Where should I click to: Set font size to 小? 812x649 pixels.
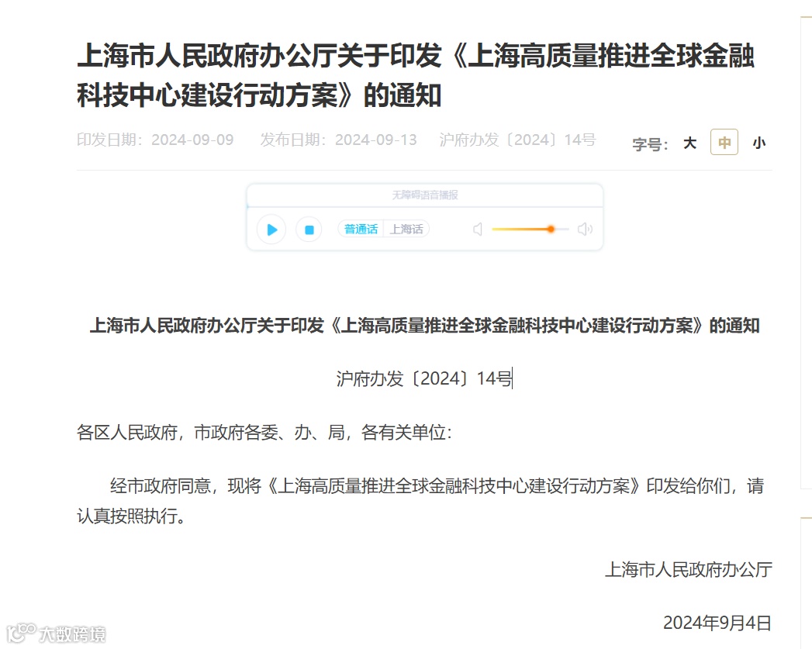(758, 143)
